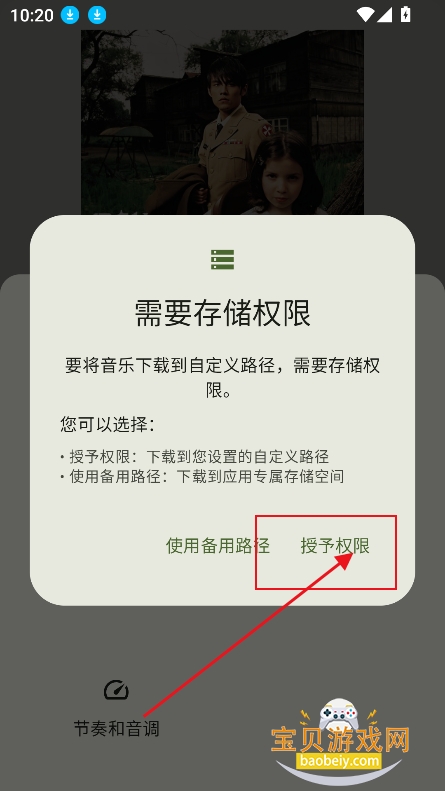Tap the dialog message mentioning 音乐下载
445x791 pixels.
pyautogui.click(x=222, y=377)
